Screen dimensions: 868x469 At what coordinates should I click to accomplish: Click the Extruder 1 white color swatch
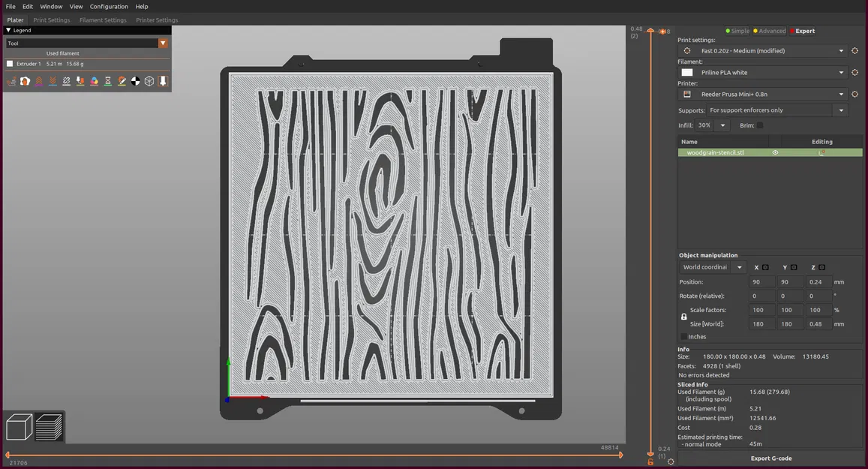click(x=10, y=64)
